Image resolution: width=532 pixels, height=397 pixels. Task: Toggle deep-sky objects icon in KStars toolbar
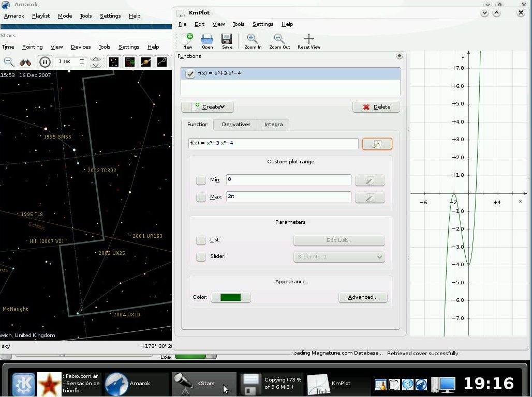tap(130, 62)
